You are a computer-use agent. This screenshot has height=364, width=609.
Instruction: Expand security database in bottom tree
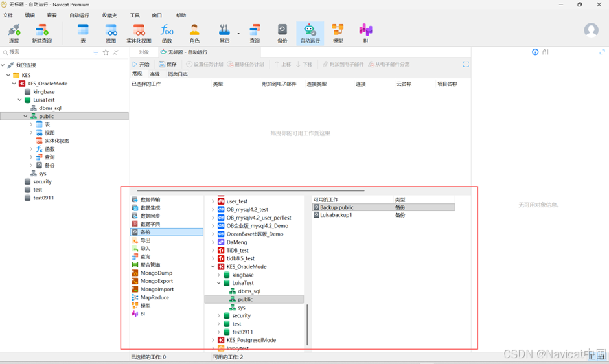[219, 315]
